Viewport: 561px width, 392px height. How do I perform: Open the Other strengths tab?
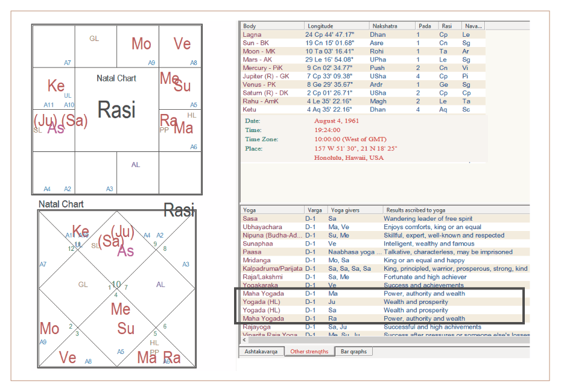click(x=309, y=351)
